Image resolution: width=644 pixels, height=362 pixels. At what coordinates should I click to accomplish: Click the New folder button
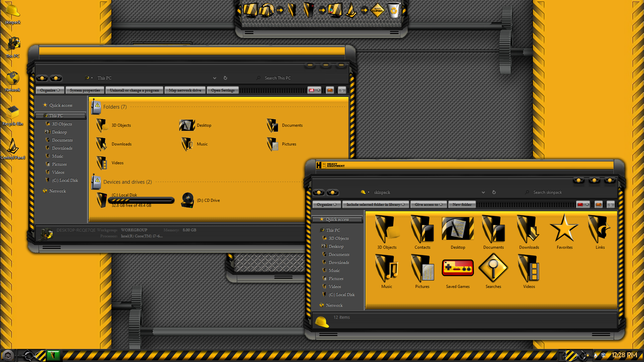tap(462, 204)
